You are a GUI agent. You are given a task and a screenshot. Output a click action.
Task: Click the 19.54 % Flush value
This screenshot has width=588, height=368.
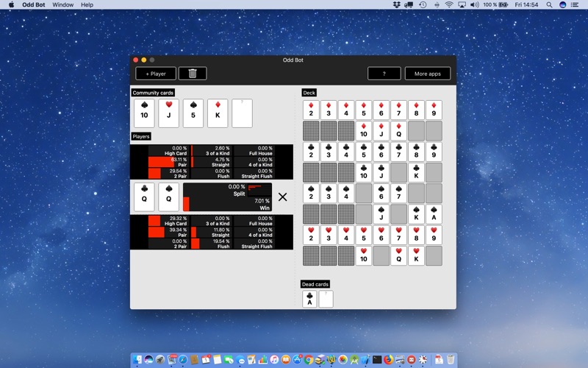pyautogui.click(x=221, y=241)
